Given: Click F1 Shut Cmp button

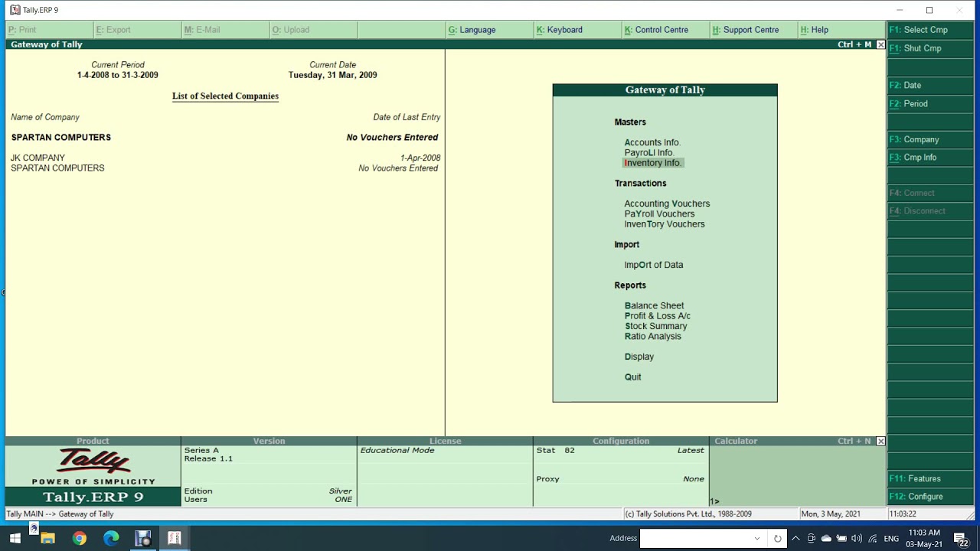Looking at the screenshot, I should point(930,48).
